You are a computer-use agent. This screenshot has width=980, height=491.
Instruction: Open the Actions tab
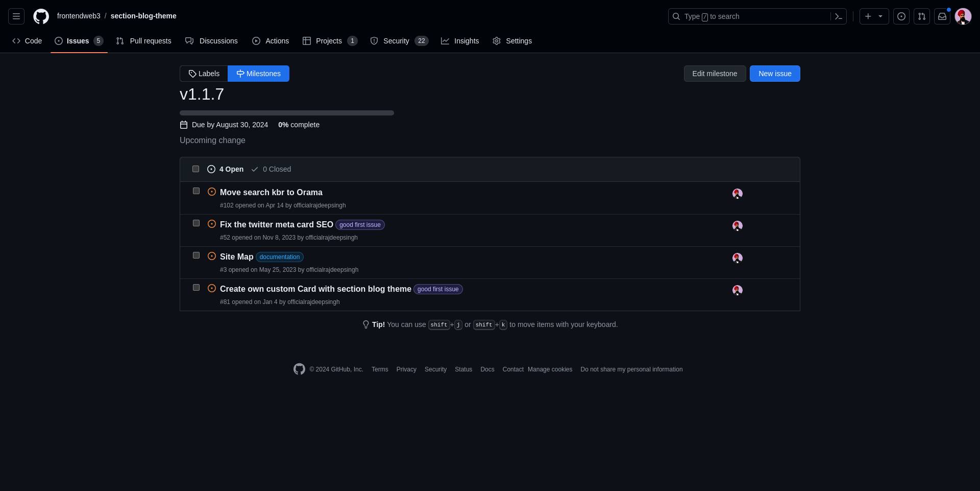pyautogui.click(x=271, y=41)
